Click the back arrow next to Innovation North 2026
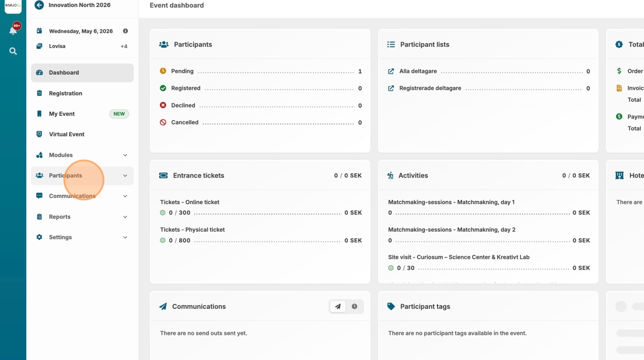 point(39,5)
